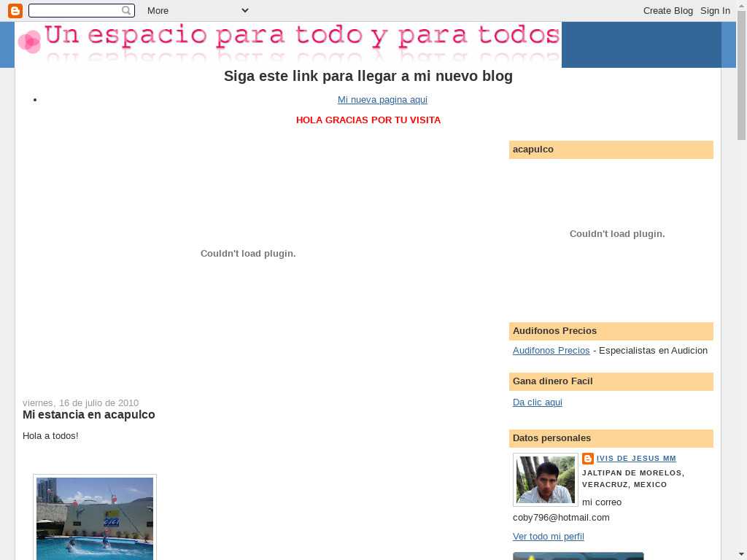Open the dolphin pool photo in the post

[95, 518]
